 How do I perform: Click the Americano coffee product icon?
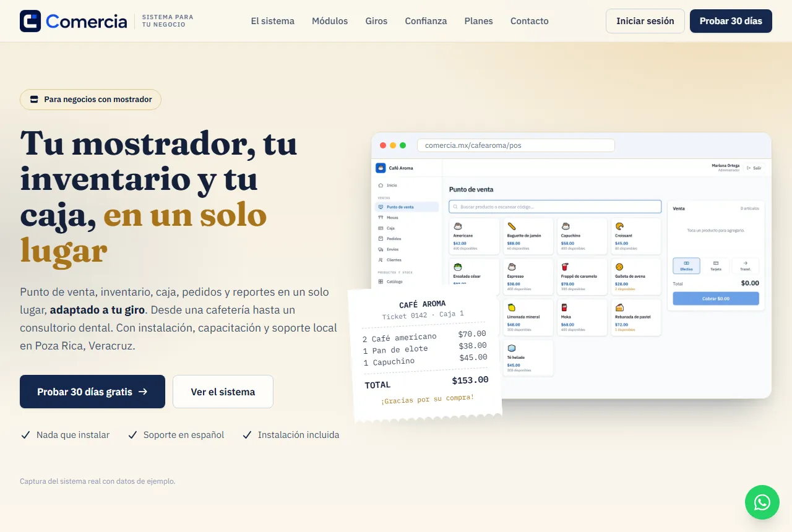click(458, 226)
